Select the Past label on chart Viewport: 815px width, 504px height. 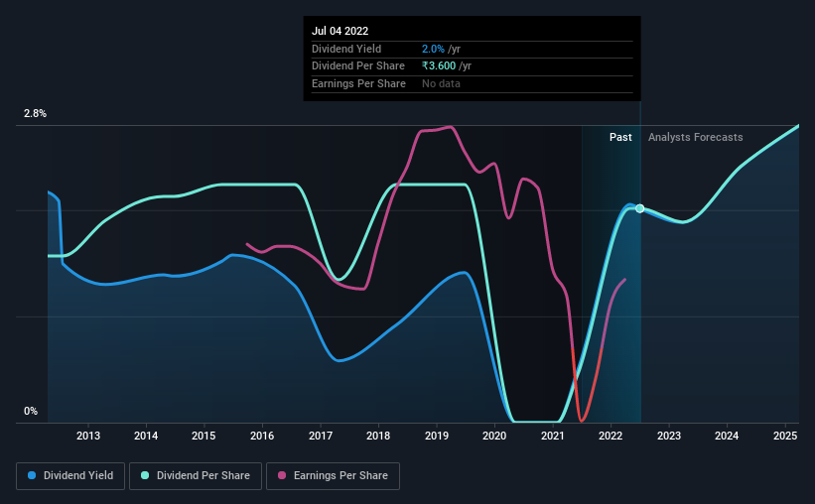620,137
